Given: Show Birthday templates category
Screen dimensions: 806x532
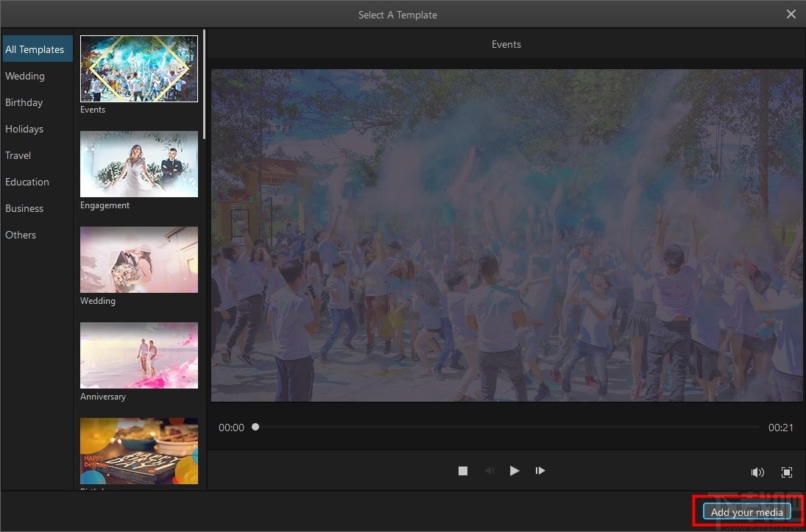Looking at the screenshot, I should (x=24, y=102).
